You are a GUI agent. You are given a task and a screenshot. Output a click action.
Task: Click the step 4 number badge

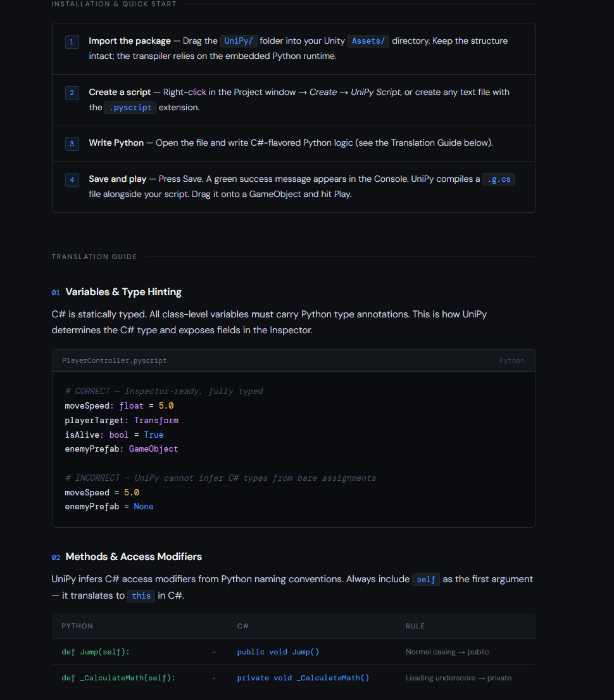(72, 180)
